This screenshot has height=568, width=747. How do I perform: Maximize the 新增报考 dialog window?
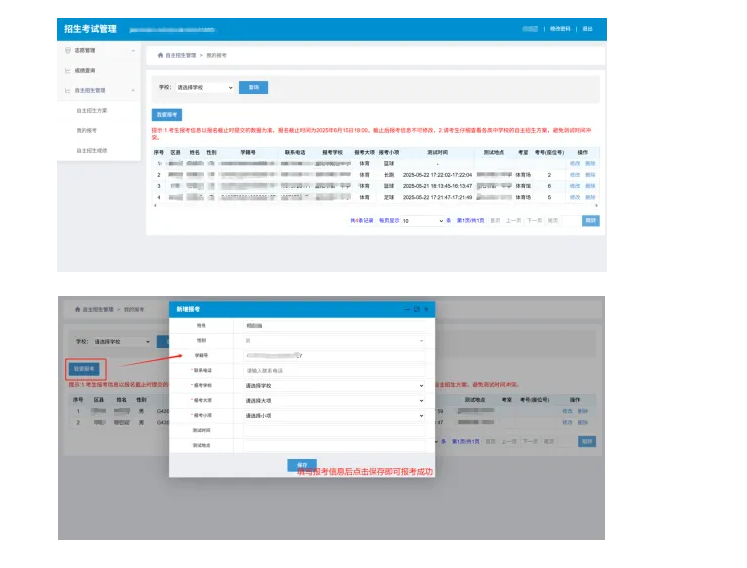click(x=416, y=310)
